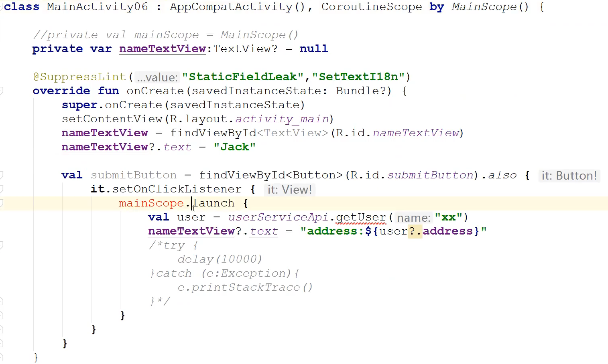
Task: Click the 'name:' parameter hint in getUser
Action: click(413, 218)
